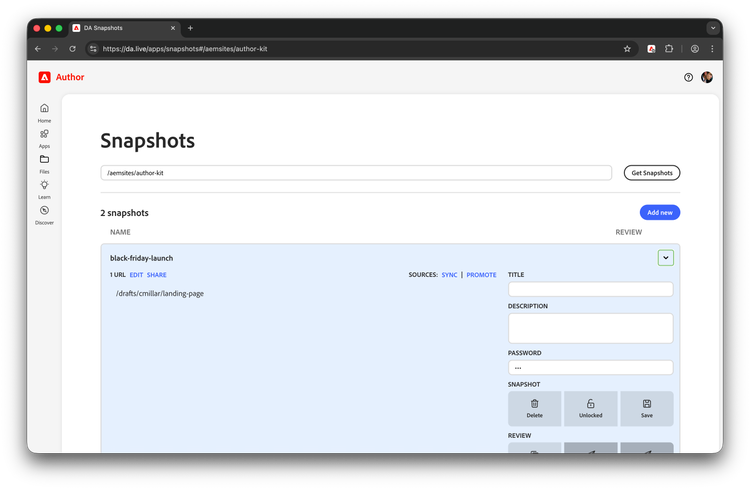The height and width of the screenshot is (489, 750).
Task: Open the browser tab list dropdown
Action: click(713, 28)
